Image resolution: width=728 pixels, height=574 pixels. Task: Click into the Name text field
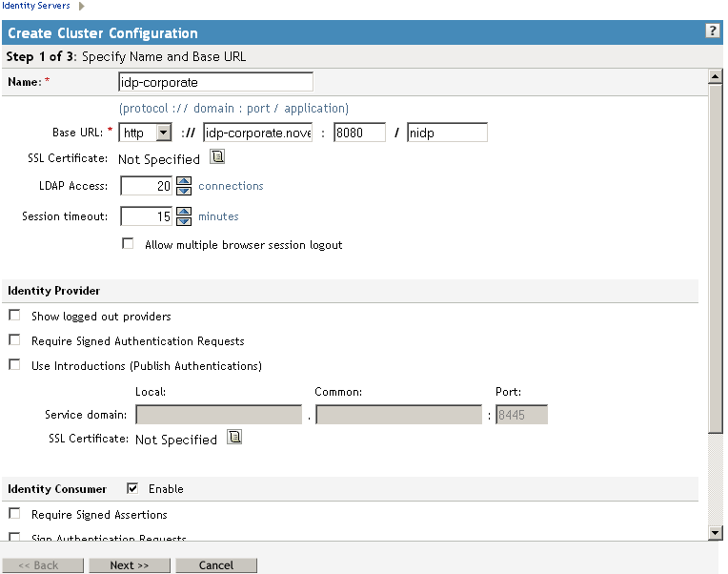click(215, 82)
